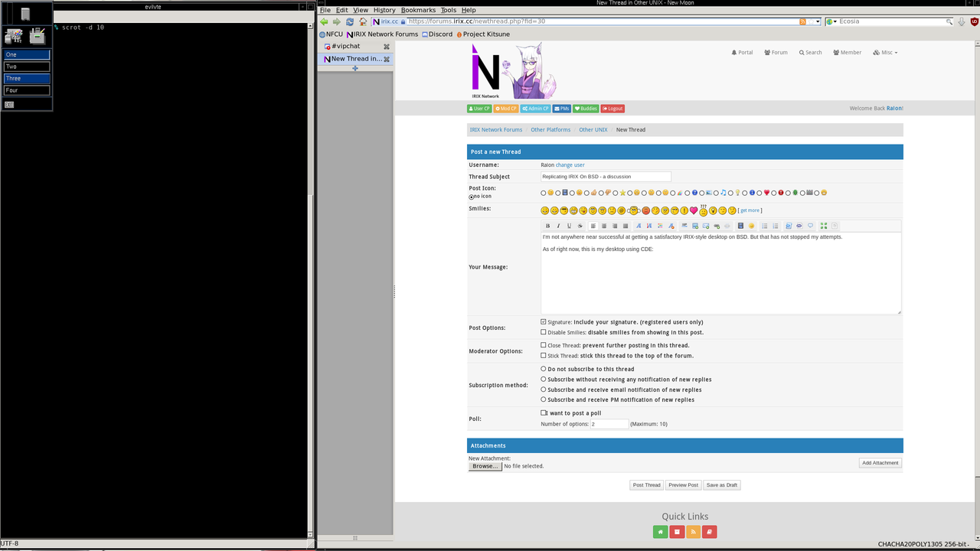Open downloads arrow in browser toolbar
The image size is (980, 551).
point(962,21)
